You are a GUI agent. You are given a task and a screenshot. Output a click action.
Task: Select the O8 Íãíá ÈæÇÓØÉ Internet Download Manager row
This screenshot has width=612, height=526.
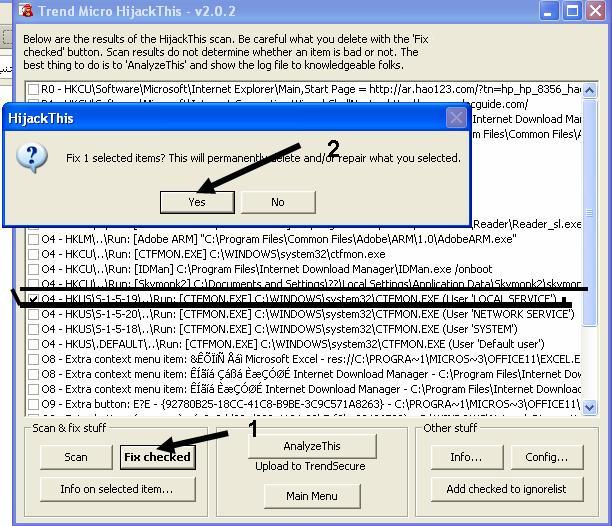(311, 389)
